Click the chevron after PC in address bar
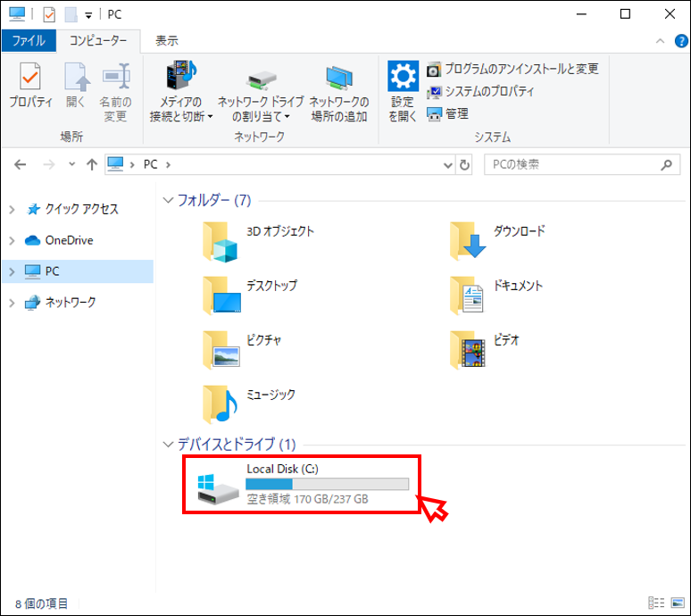691x616 pixels. [x=168, y=165]
